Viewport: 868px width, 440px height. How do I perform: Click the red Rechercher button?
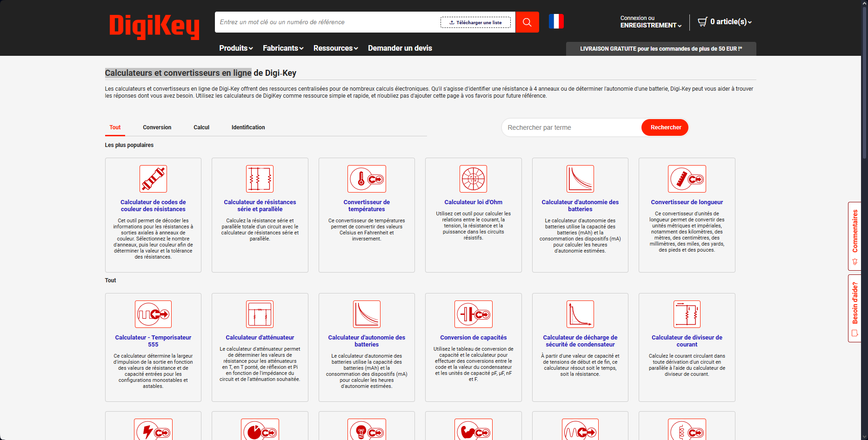[x=666, y=127]
